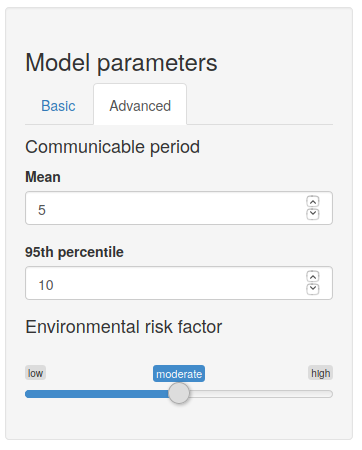The height and width of the screenshot is (450, 362).
Task: Switch to the Basic tab
Action: click(x=58, y=106)
